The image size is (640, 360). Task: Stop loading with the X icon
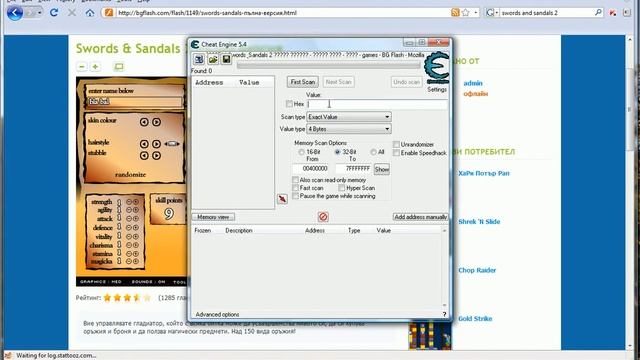(x=72, y=13)
